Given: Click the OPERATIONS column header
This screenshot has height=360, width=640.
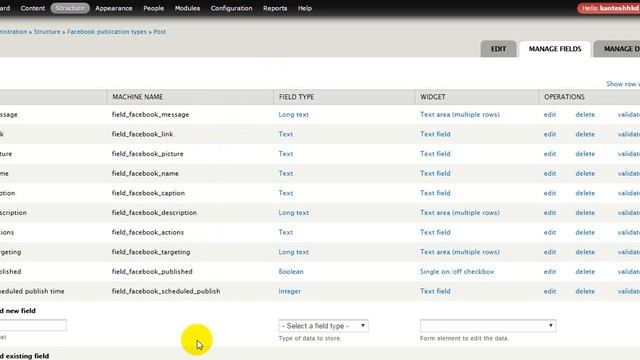Looking at the screenshot, I should tap(564, 97).
